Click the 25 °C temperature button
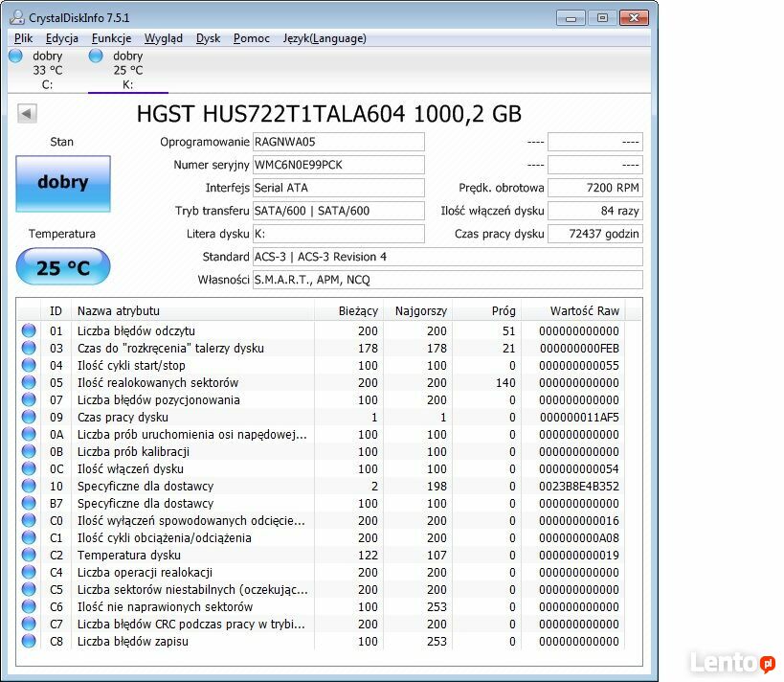Viewport: 784px width, 682px height. click(63, 267)
